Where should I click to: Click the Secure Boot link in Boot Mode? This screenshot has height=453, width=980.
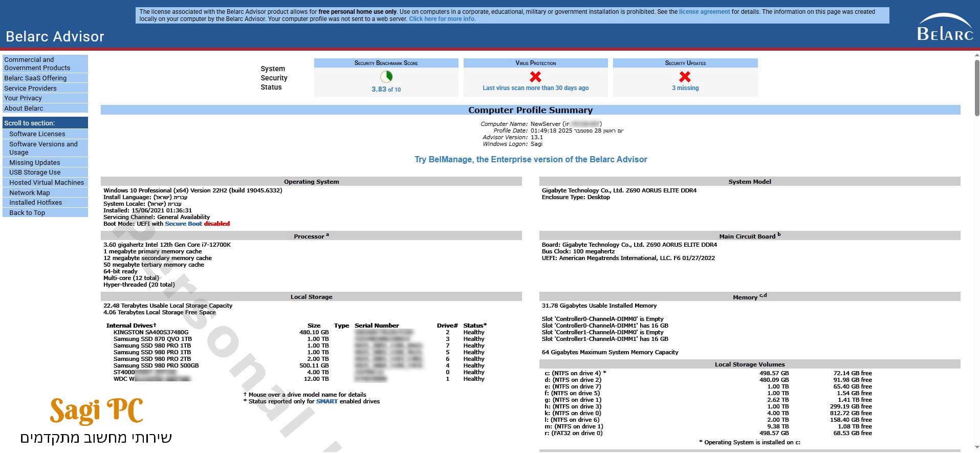click(183, 224)
